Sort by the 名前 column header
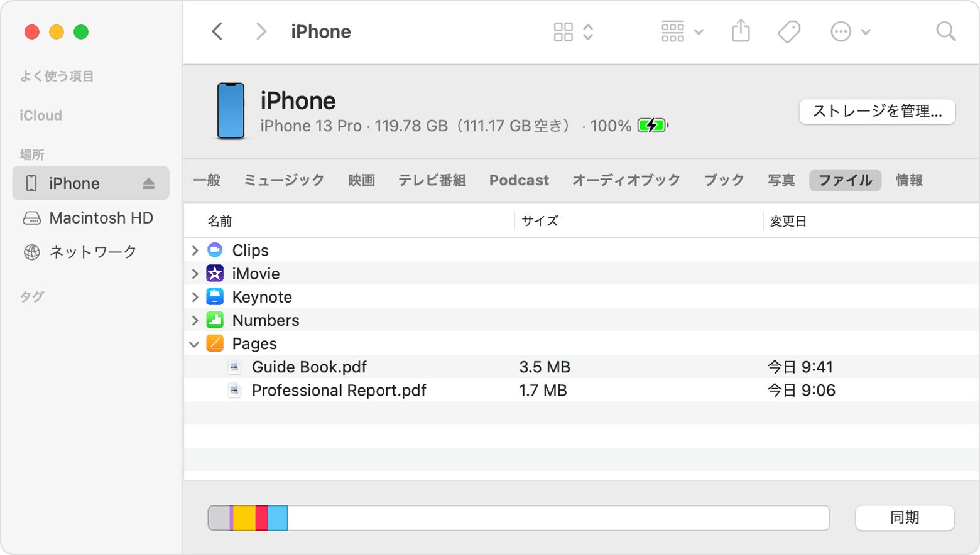This screenshot has width=980, height=555. tap(220, 221)
